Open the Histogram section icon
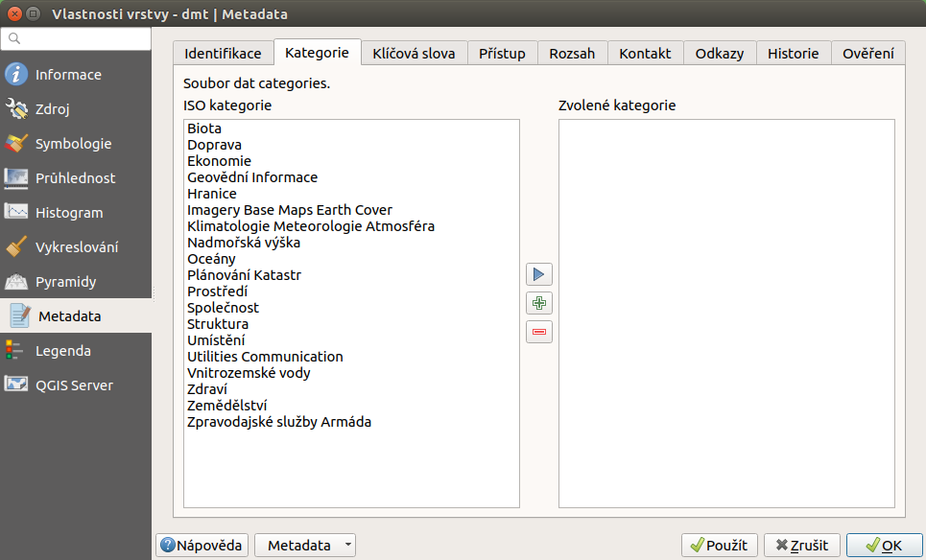The height and width of the screenshot is (560, 926). (16, 213)
